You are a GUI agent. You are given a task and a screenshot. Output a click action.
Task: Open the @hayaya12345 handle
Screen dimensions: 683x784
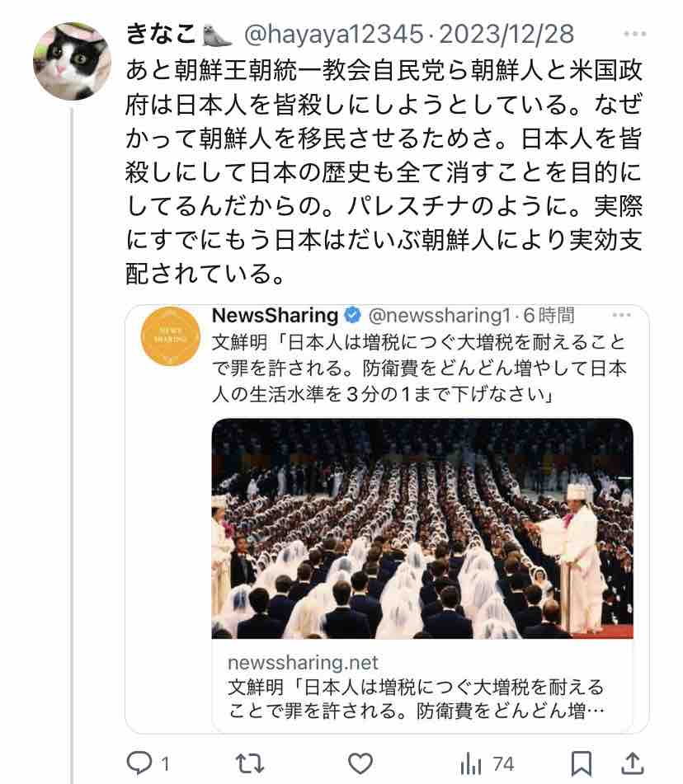334,34
